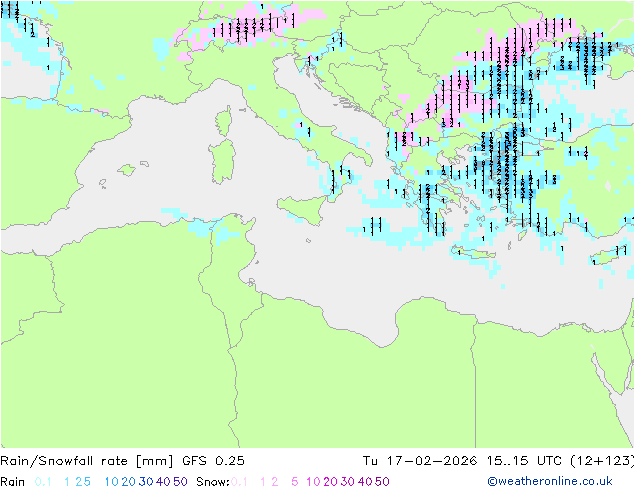Click the rain legend value 10
Image resolution: width=634 pixels, height=490 pixels.
coord(111,482)
